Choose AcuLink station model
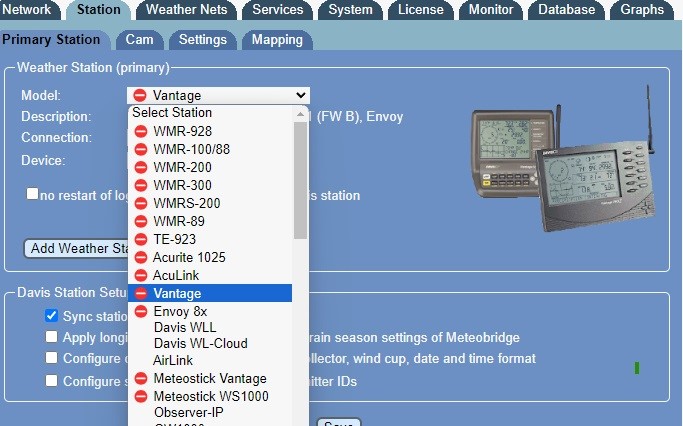The width and height of the screenshot is (683, 426). [x=211, y=275]
